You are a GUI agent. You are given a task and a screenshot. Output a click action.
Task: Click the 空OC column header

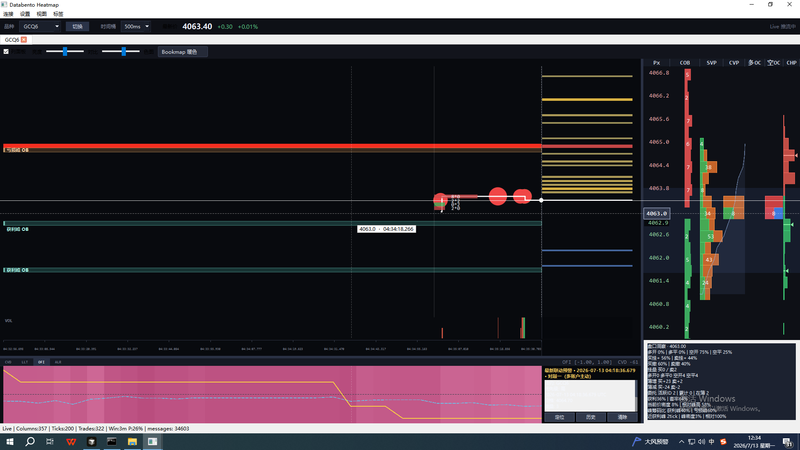pyautogui.click(x=773, y=63)
